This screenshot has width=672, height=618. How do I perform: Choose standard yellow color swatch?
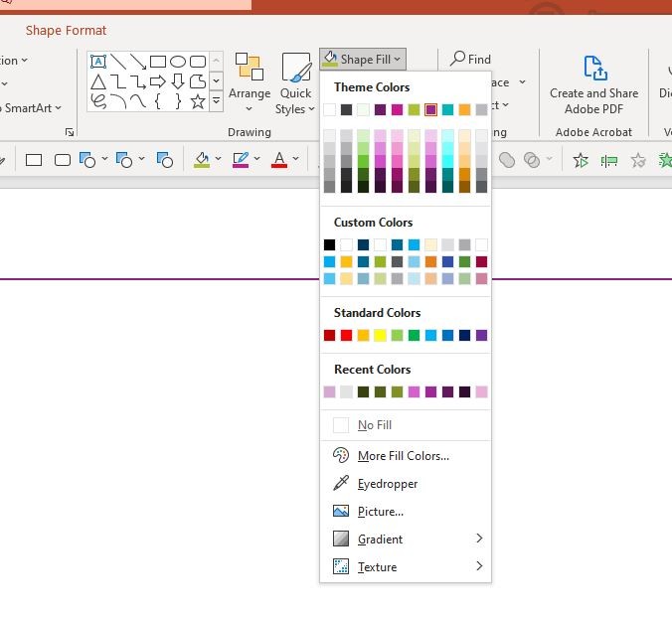[380, 335]
